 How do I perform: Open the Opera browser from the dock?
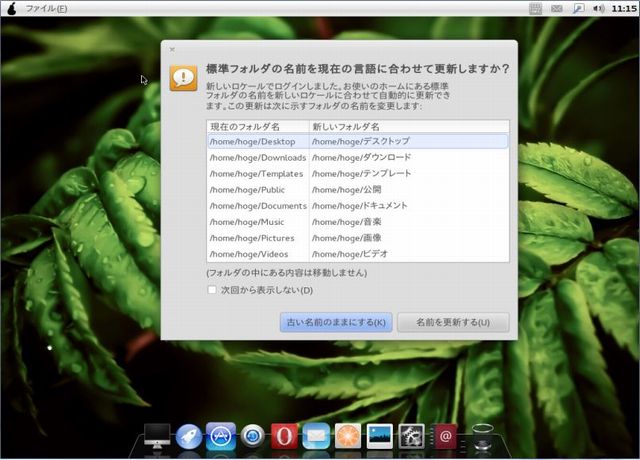click(x=284, y=436)
